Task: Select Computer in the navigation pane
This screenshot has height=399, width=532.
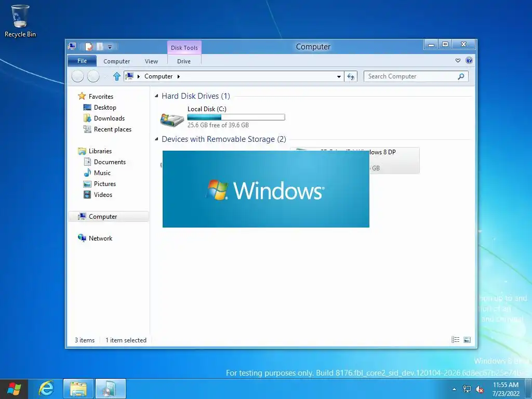Action: pyautogui.click(x=109, y=217)
